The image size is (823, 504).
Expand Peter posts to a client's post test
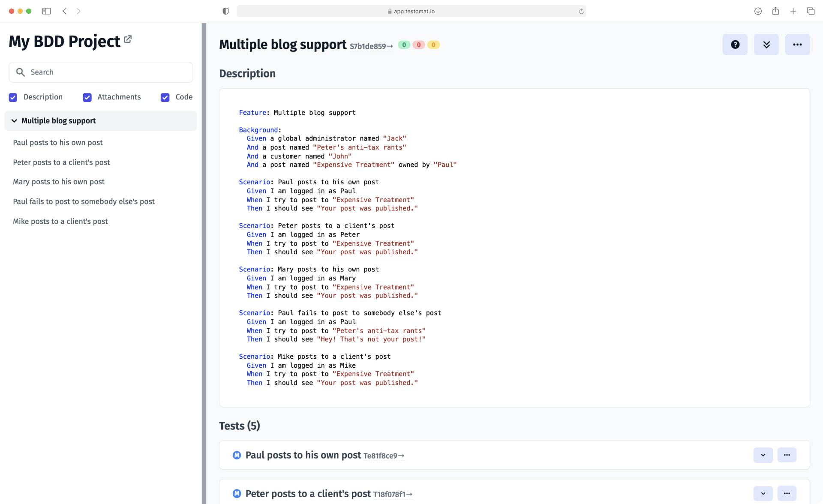[x=763, y=493]
